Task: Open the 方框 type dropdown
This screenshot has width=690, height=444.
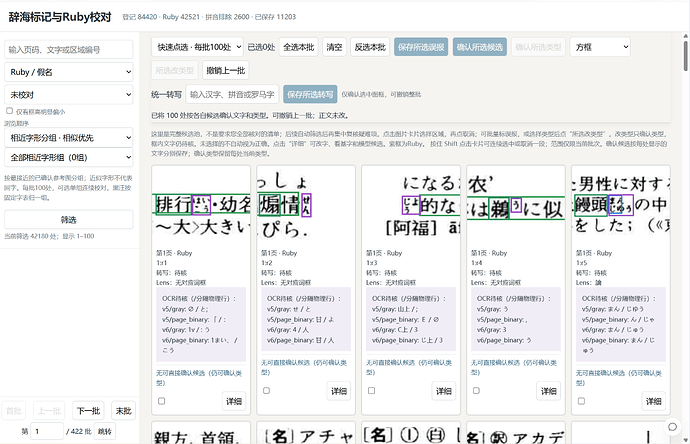Action: click(x=600, y=47)
